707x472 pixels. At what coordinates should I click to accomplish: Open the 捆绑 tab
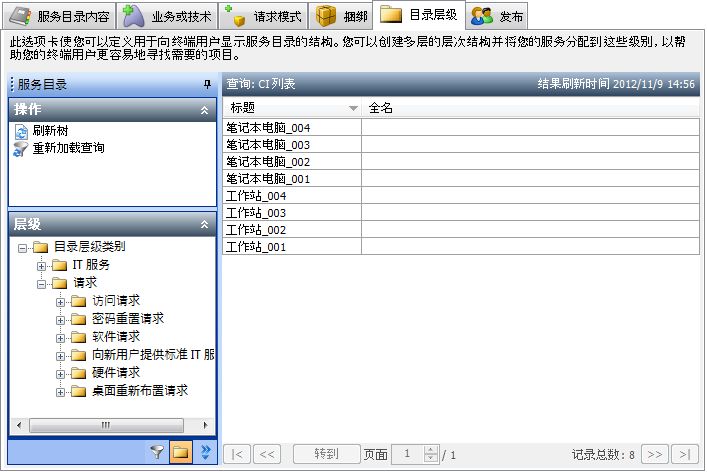[341, 16]
